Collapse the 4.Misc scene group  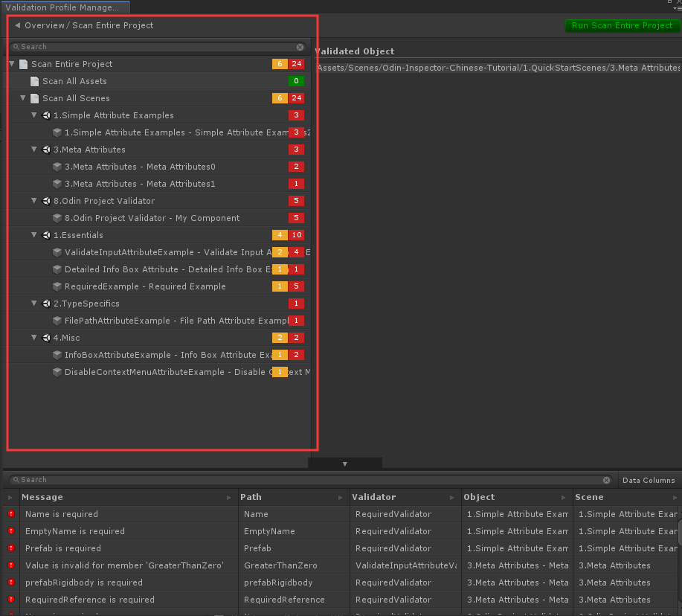[34, 338]
